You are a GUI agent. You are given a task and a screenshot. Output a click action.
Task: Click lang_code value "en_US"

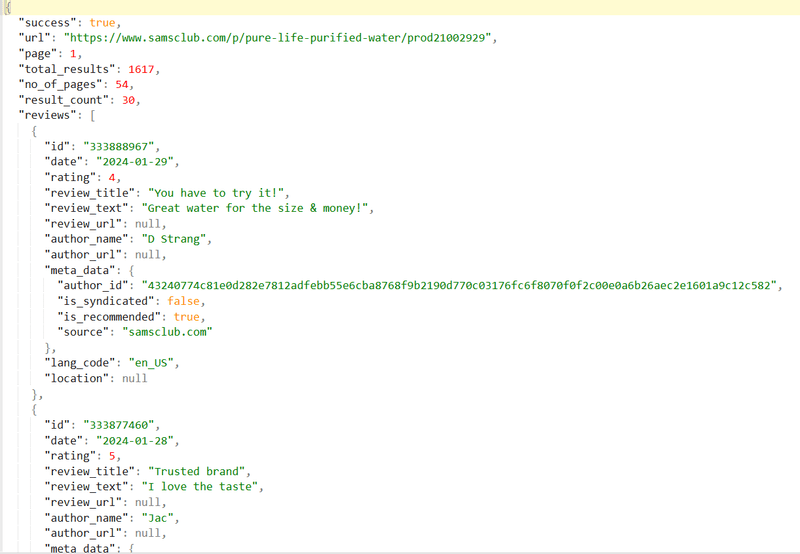pyautogui.click(x=151, y=363)
